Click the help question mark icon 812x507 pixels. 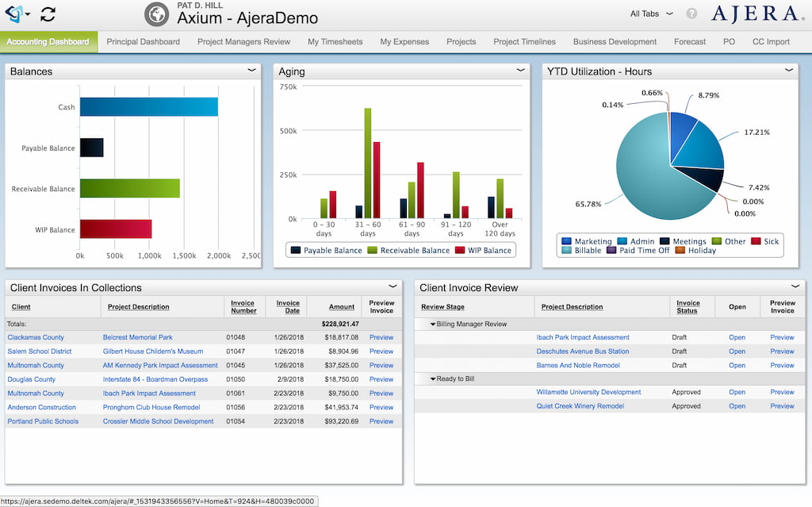coord(692,13)
